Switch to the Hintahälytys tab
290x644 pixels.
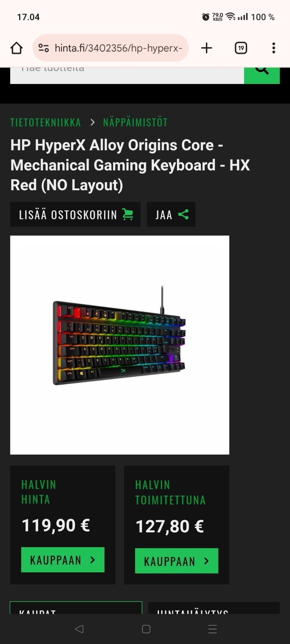(214, 608)
